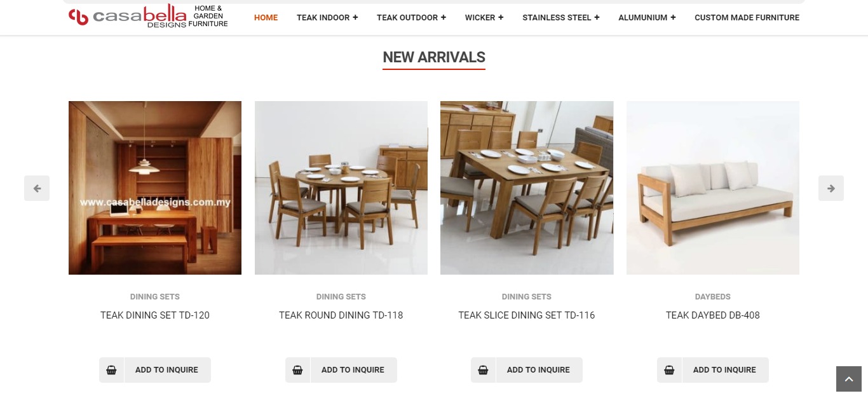Select the Home menu item

pyautogui.click(x=266, y=17)
